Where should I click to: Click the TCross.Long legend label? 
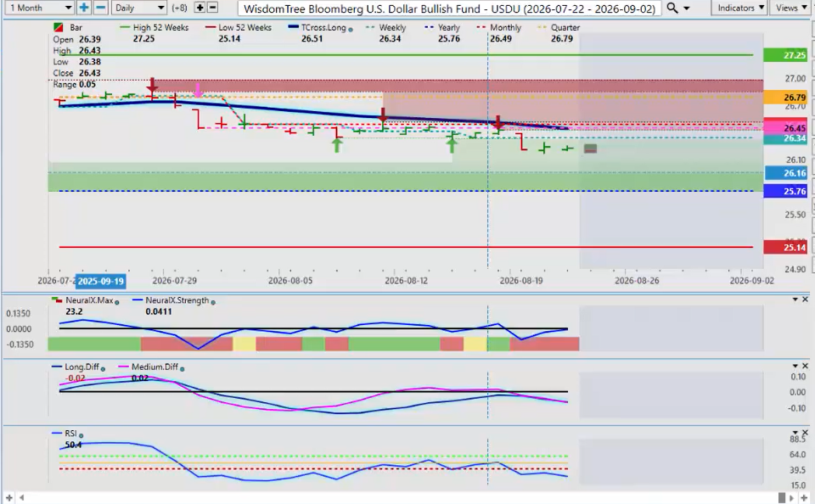click(x=323, y=27)
